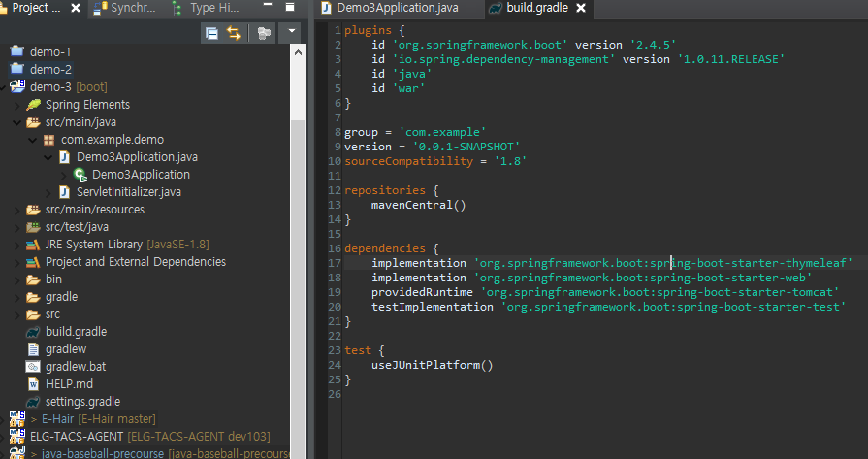This screenshot has width=868, height=459.
Task: Expand the bin folder
Action: pos(16,280)
